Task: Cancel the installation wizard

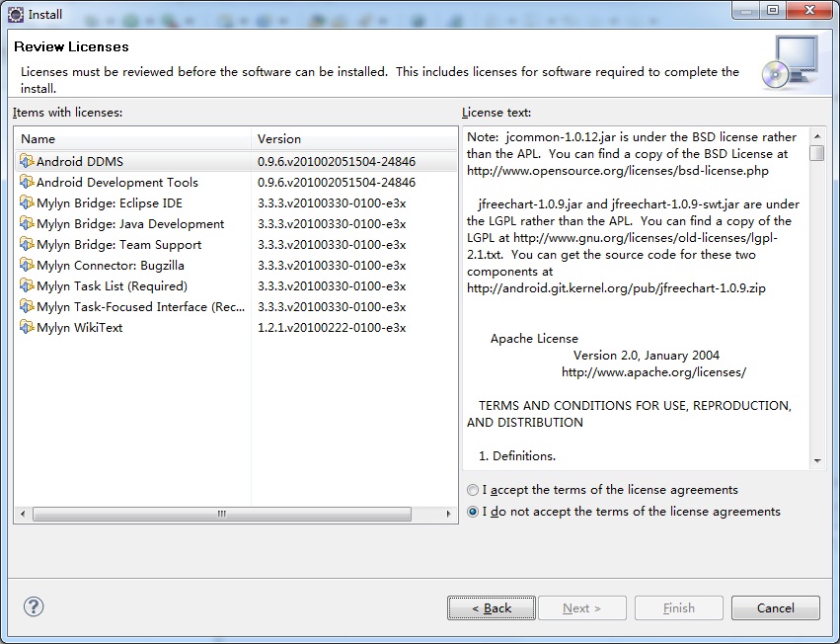Action: [x=775, y=608]
